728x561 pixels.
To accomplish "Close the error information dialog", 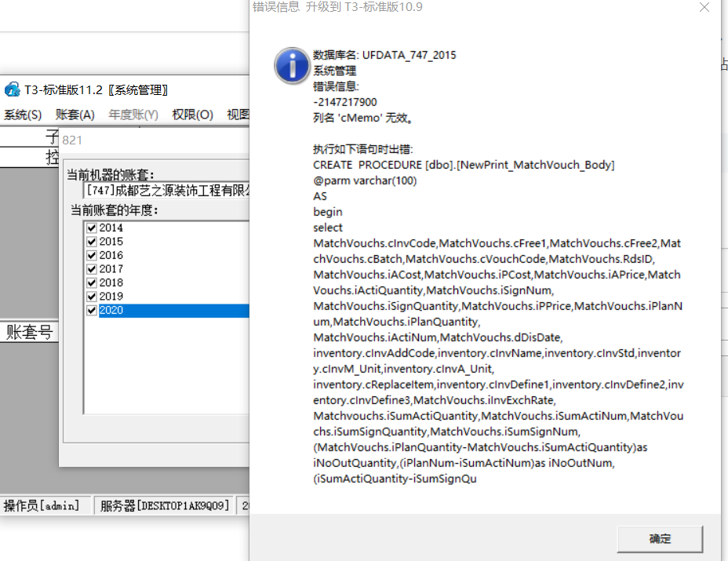I will click(704, 7).
